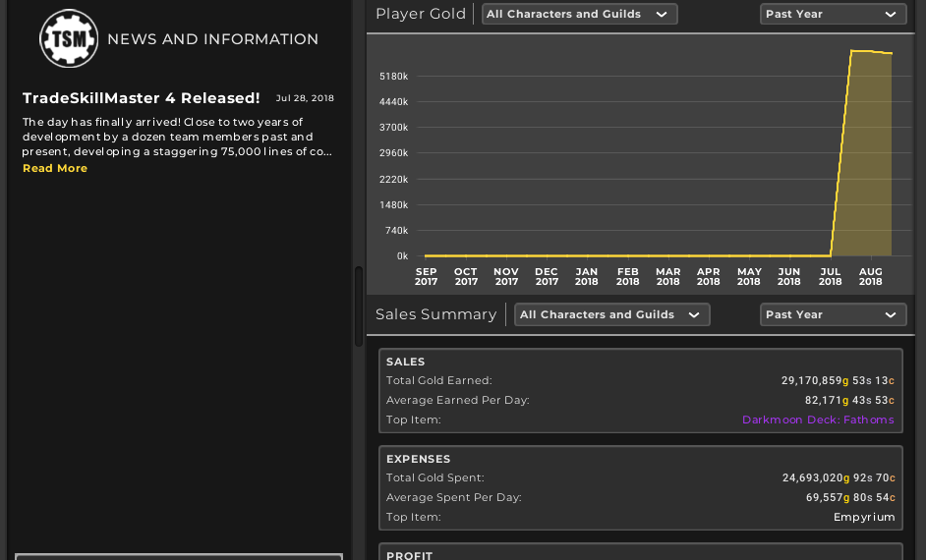The image size is (926, 560).
Task: Click the Empyrium top expense item
Action: pos(864,517)
